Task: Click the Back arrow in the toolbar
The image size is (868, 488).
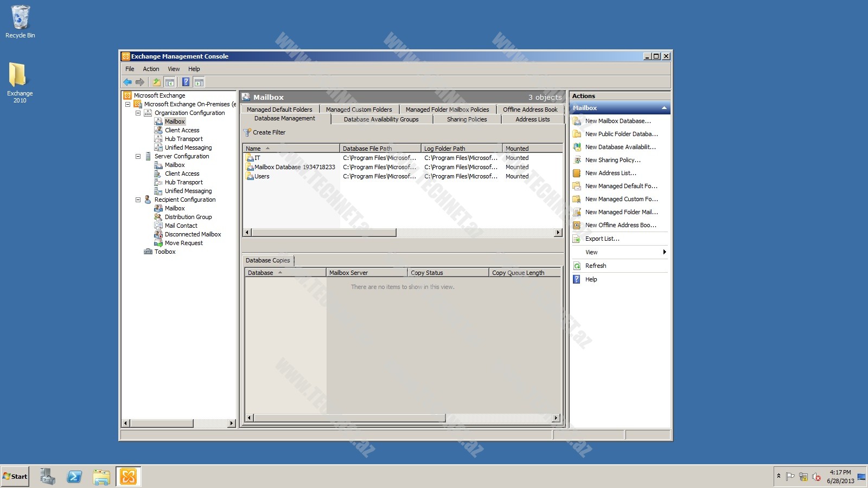Action: (x=127, y=82)
